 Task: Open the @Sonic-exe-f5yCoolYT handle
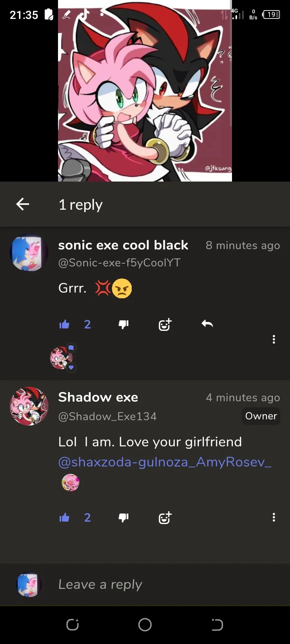click(119, 263)
